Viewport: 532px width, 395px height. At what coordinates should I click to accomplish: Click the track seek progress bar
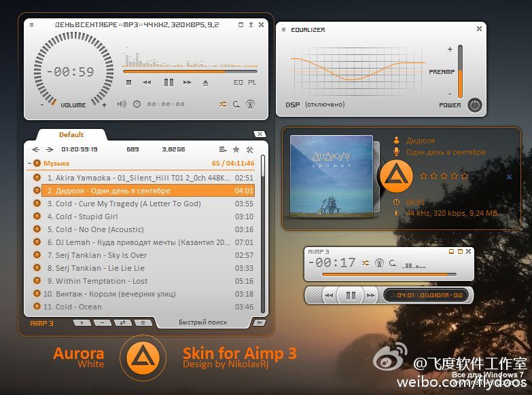(x=190, y=72)
